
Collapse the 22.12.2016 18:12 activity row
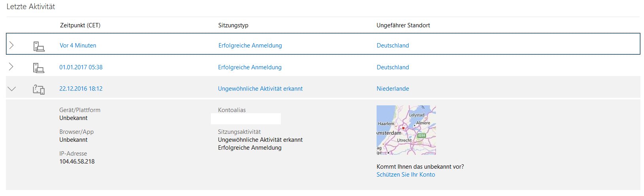pos(12,89)
